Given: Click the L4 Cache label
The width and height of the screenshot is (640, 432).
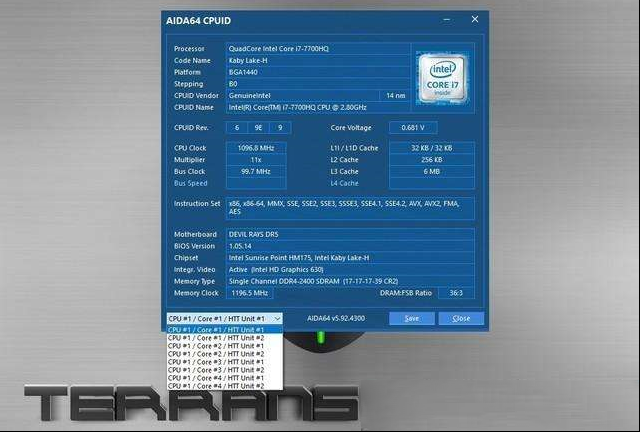Looking at the screenshot, I should 344,183.
